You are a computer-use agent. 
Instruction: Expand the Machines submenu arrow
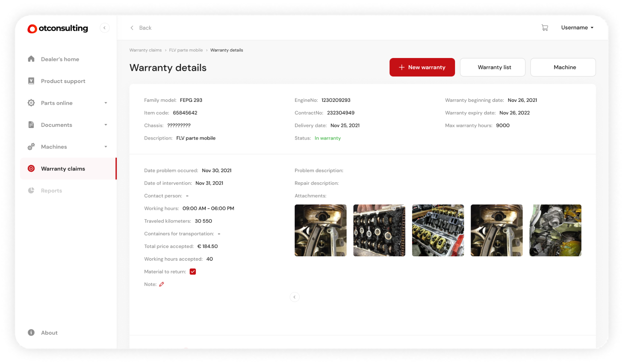coord(106,147)
